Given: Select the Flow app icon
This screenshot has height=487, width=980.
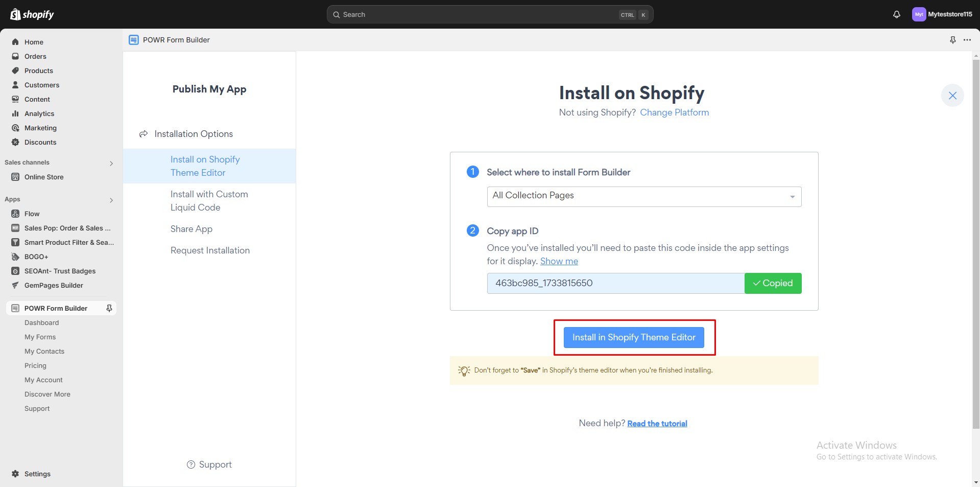Looking at the screenshot, I should pos(15,214).
